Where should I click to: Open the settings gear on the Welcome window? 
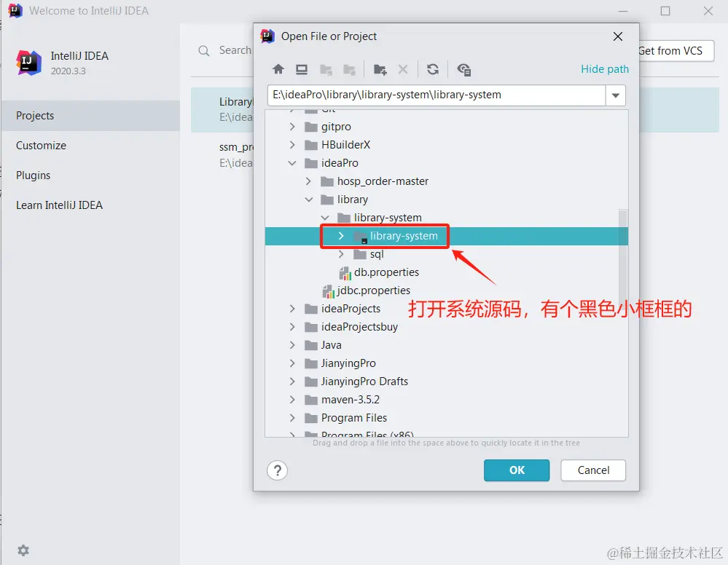click(x=23, y=550)
